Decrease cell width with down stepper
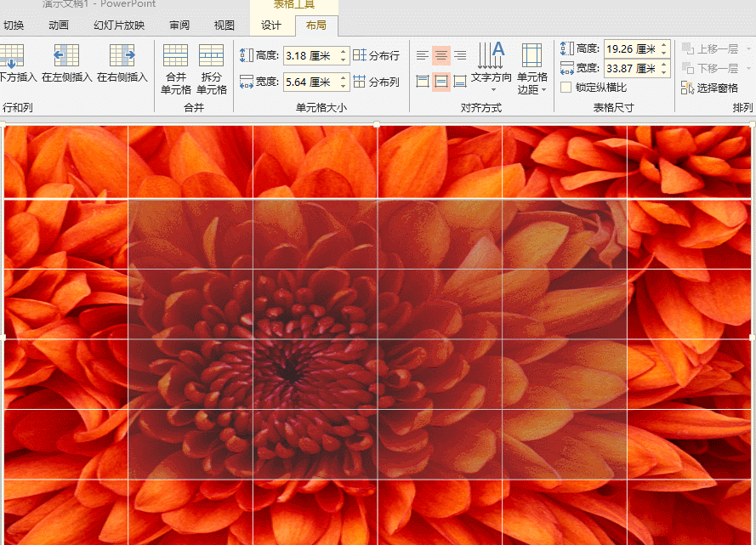 [344, 86]
